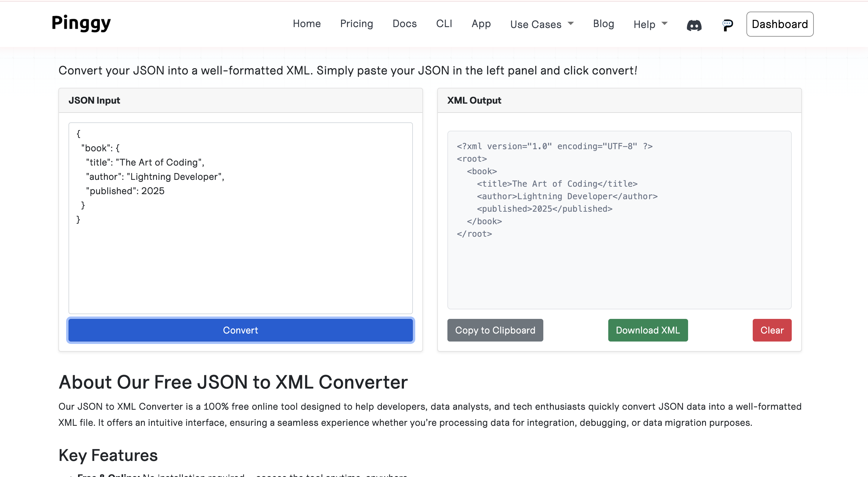Click the closing </root> tag line
Screen dimensions: 868x477
pos(474,234)
